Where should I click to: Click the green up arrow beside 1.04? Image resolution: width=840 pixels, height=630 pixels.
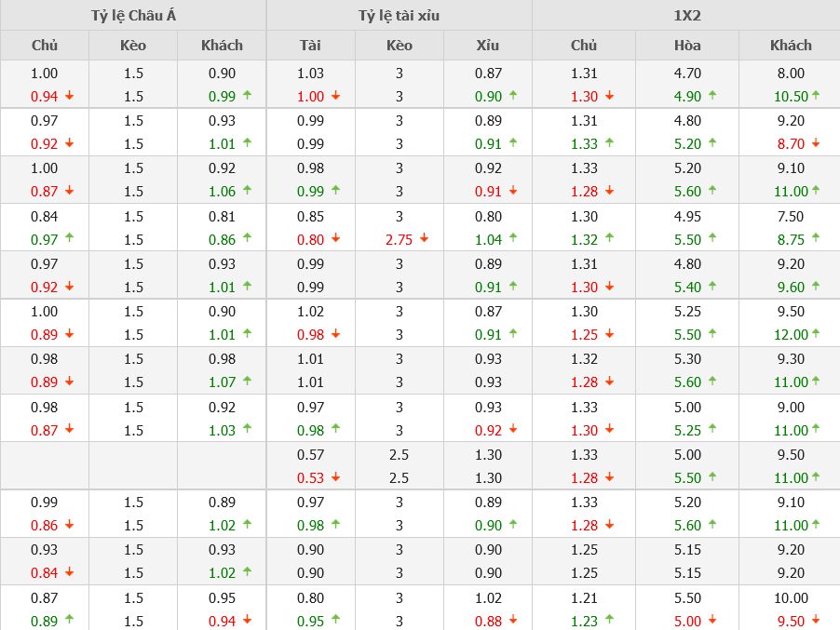click(x=513, y=238)
